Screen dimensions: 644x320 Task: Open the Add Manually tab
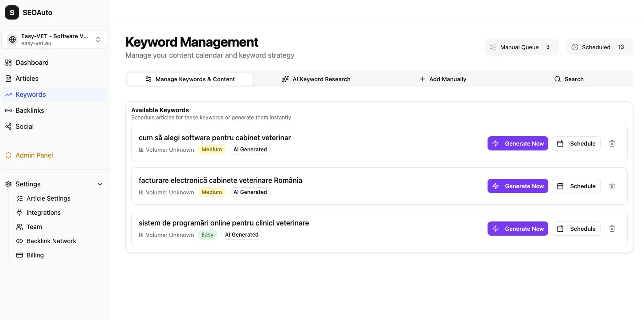(x=443, y=79)
